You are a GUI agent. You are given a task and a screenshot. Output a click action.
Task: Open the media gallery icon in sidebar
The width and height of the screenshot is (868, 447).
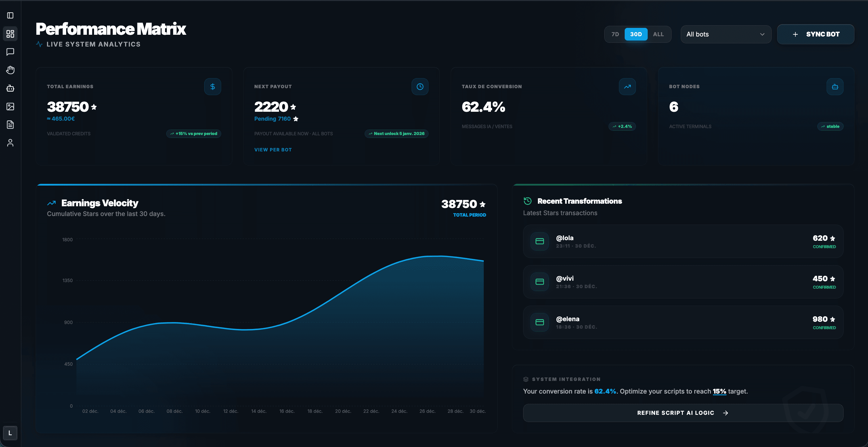(x=10, y=106)
